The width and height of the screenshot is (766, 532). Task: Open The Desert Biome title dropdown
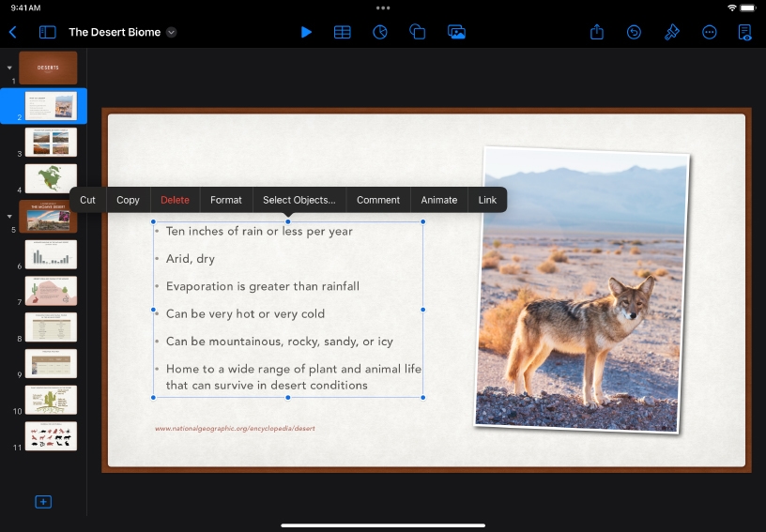[171, 32]
